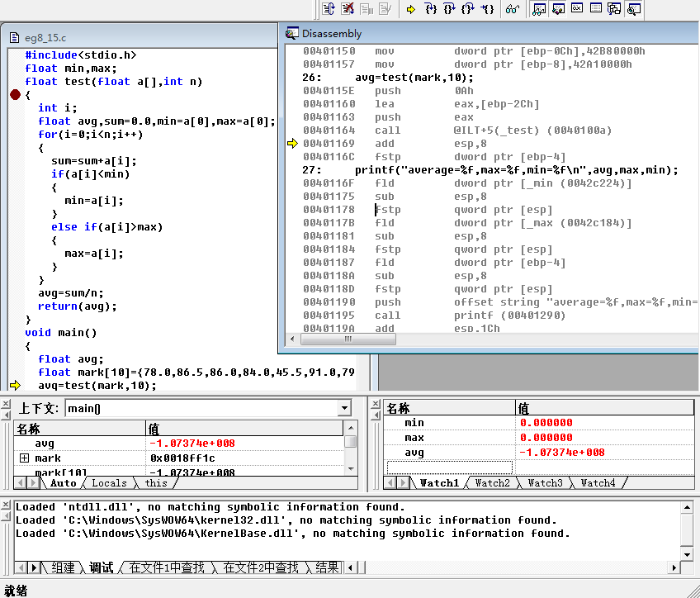Select the Watch1 tab

pyautogui.click(x=439, y=482)
